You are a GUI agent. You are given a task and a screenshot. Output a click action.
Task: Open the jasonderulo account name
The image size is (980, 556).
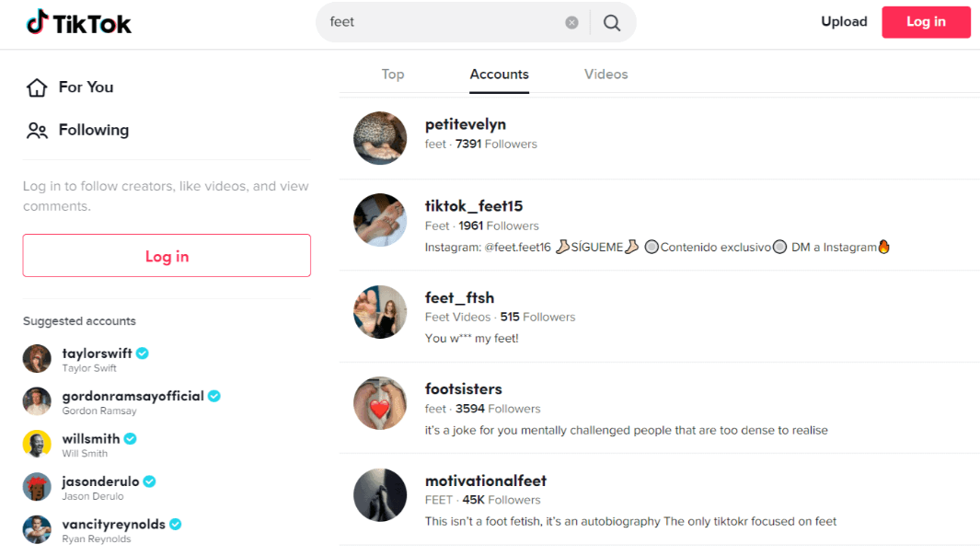click(x=100, y=481)
